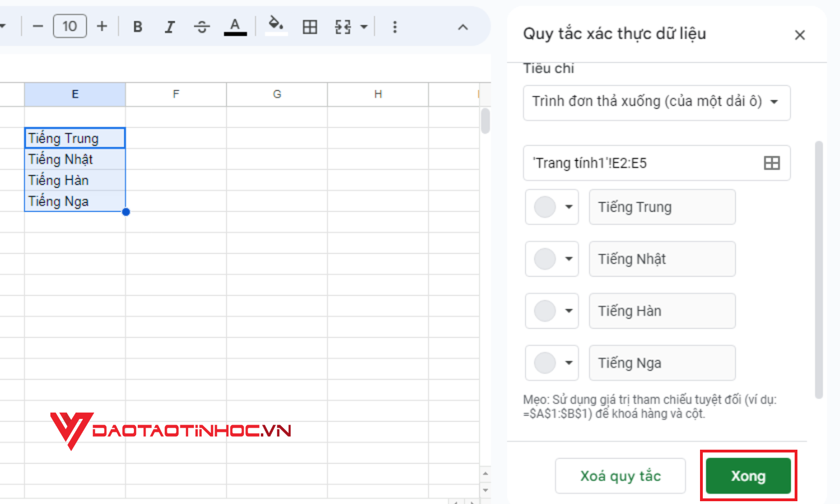Open the criteria dropdown Trình đơn thả xuống

656,102
